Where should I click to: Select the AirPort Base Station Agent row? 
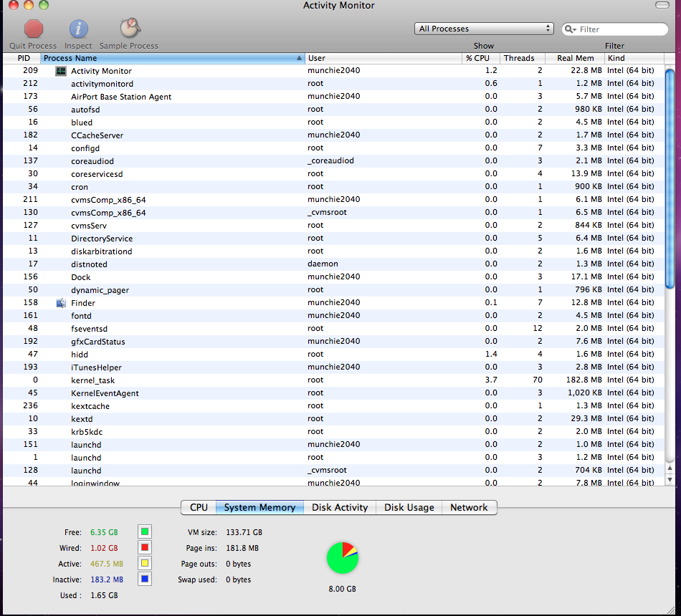[x=333, y=97]
